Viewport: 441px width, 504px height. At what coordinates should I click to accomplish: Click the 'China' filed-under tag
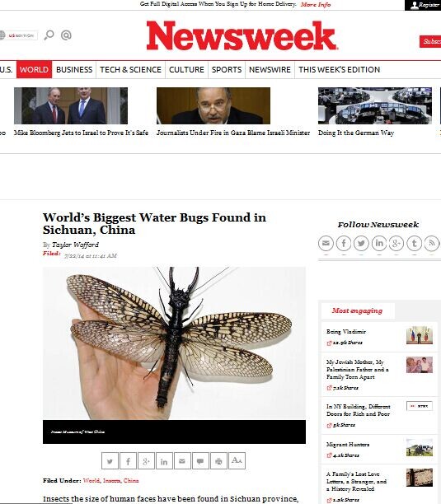point(131,481)
